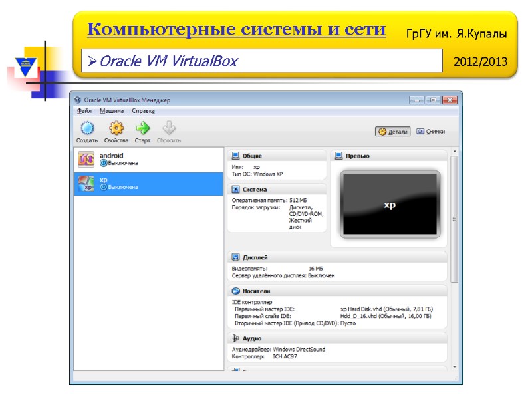Maximize the VirtualBox Manager window

click(x=433, y=100)
